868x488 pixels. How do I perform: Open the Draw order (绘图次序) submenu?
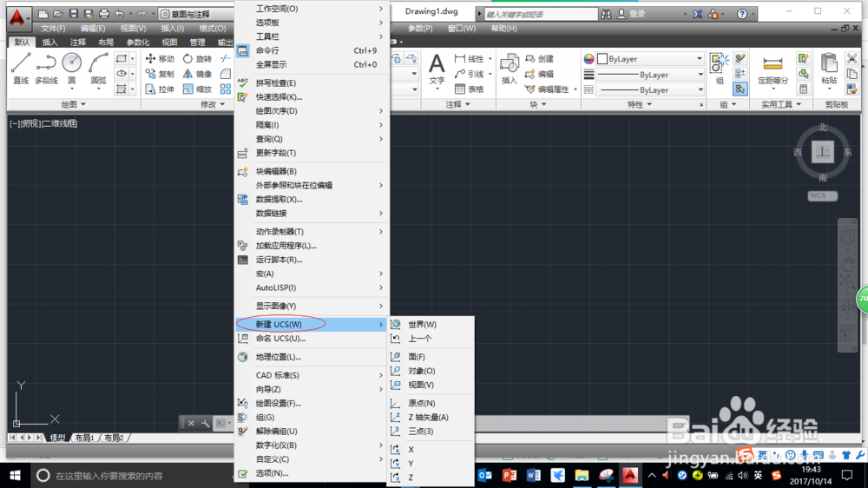pyautogui.click(x=312, y=111)
